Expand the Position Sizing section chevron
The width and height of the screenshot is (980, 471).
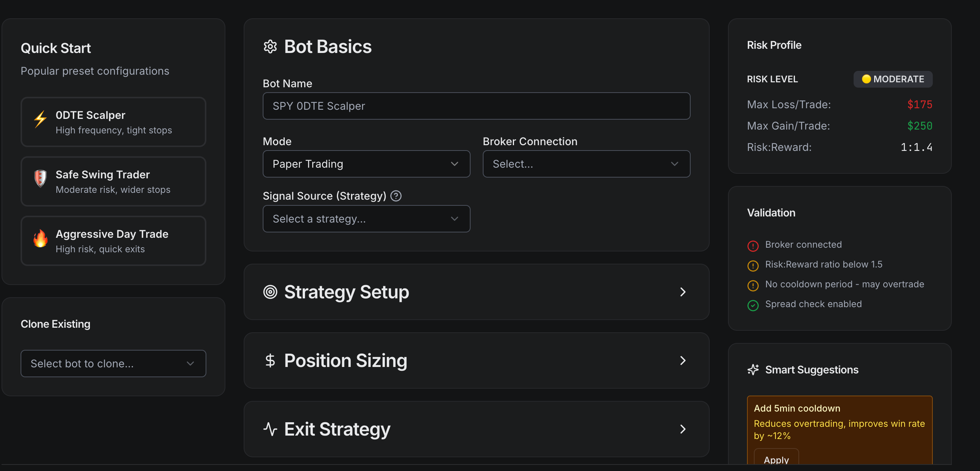pyautogui.click(x=683, y=361)
